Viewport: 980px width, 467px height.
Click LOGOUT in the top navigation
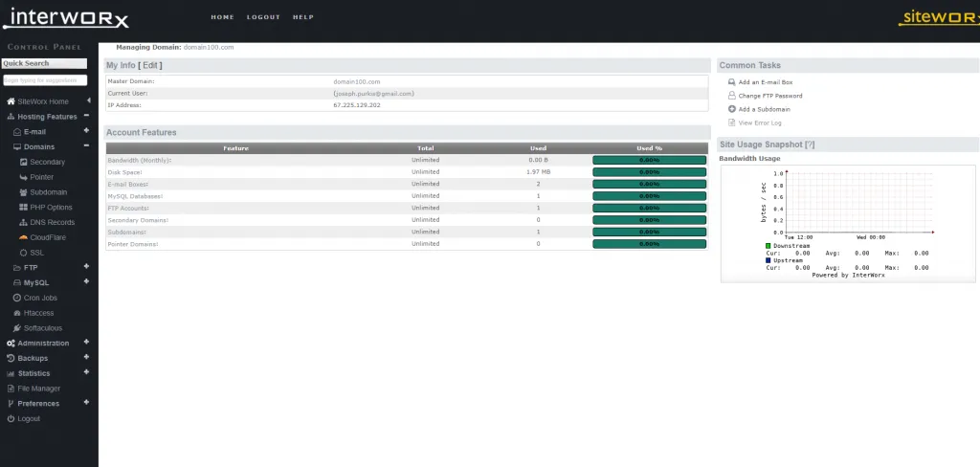pyautogui.click(x=263, y=17)
